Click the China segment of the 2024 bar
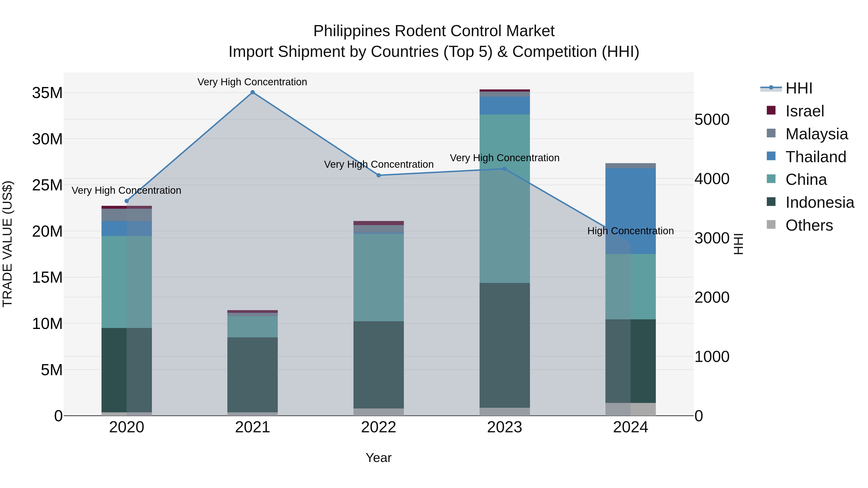The height and width of the screenshot is (488, 868). coord(631,287)
